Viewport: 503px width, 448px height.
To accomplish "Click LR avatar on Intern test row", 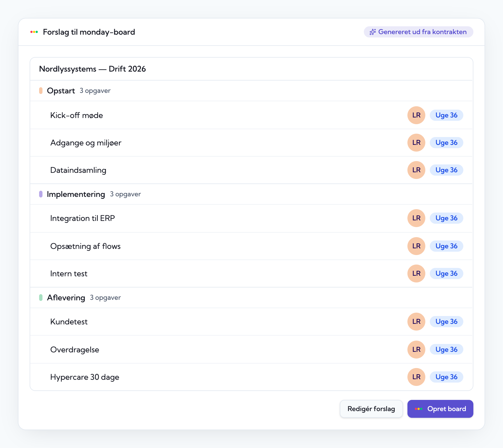I will pyautogui.click(x=416, y=273).
